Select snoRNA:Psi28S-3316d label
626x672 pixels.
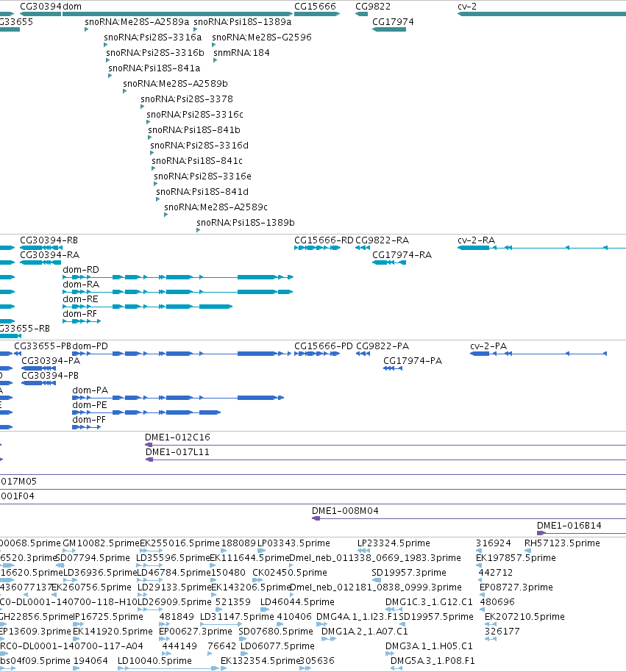[x=199, y=146]
